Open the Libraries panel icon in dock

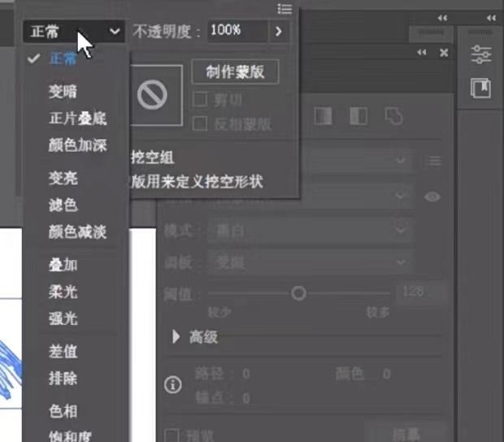481,88
